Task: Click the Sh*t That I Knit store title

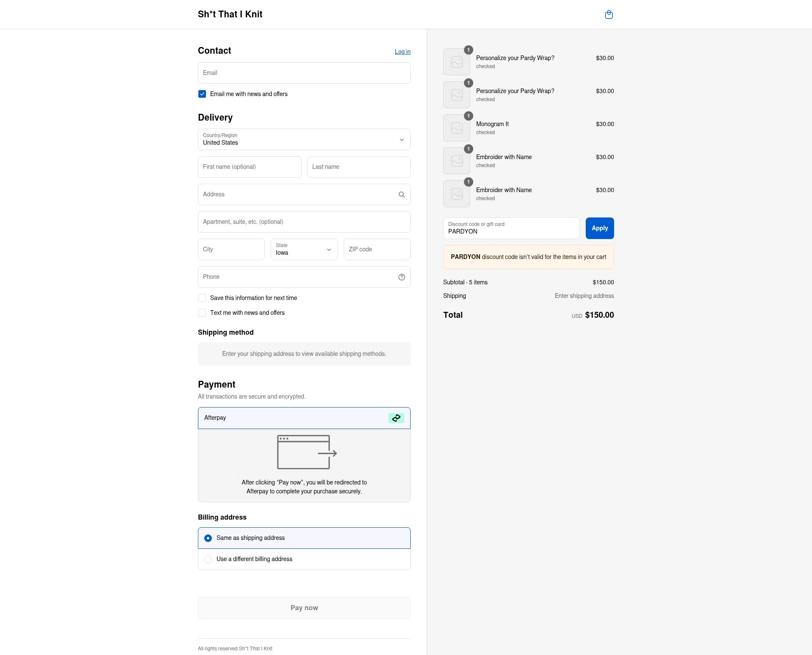Action: tap(230, 14)
